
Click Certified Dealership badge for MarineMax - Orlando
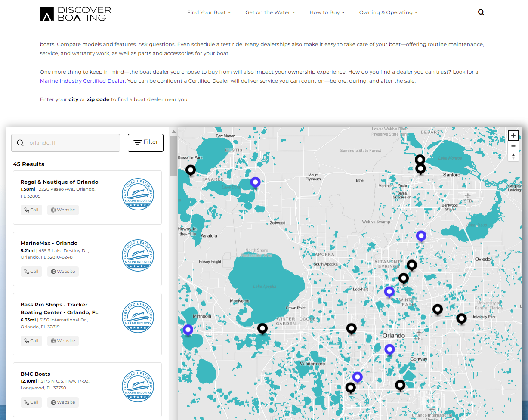tap(138, 255)
